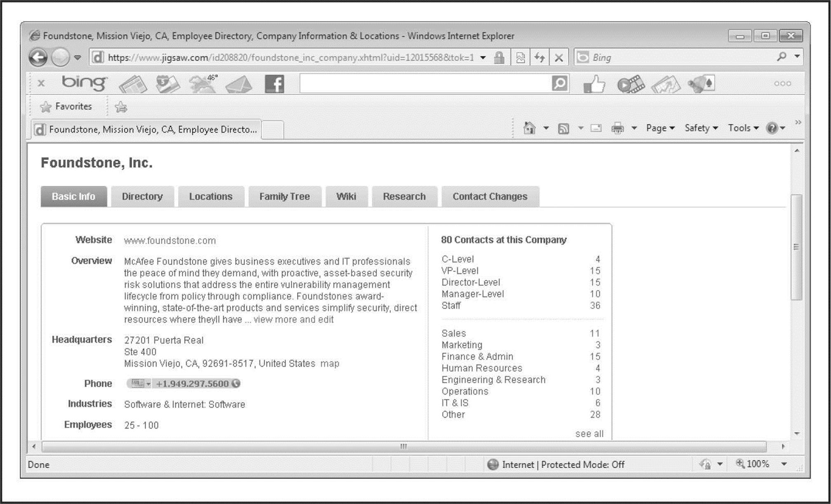831x504 pixels.
Task: Open the Bing toolbar mail icon
Action: click(239, 84)
